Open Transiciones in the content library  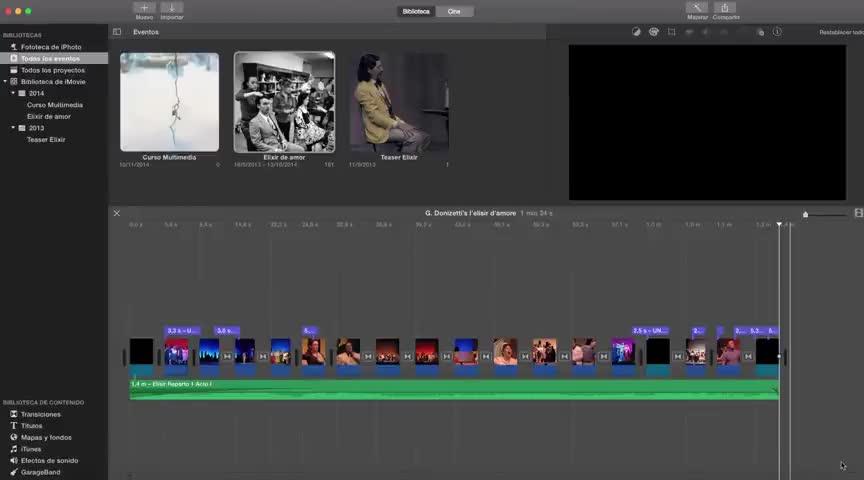(40, 414)
